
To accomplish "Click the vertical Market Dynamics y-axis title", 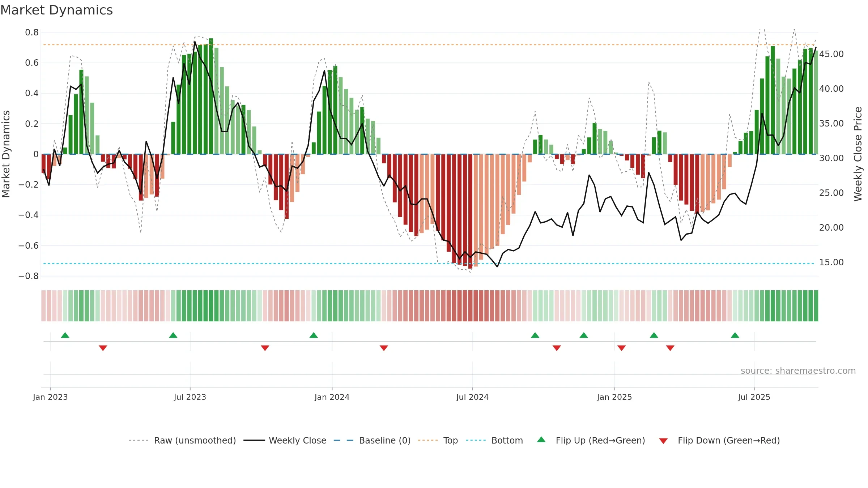I will tap(6, 154).
